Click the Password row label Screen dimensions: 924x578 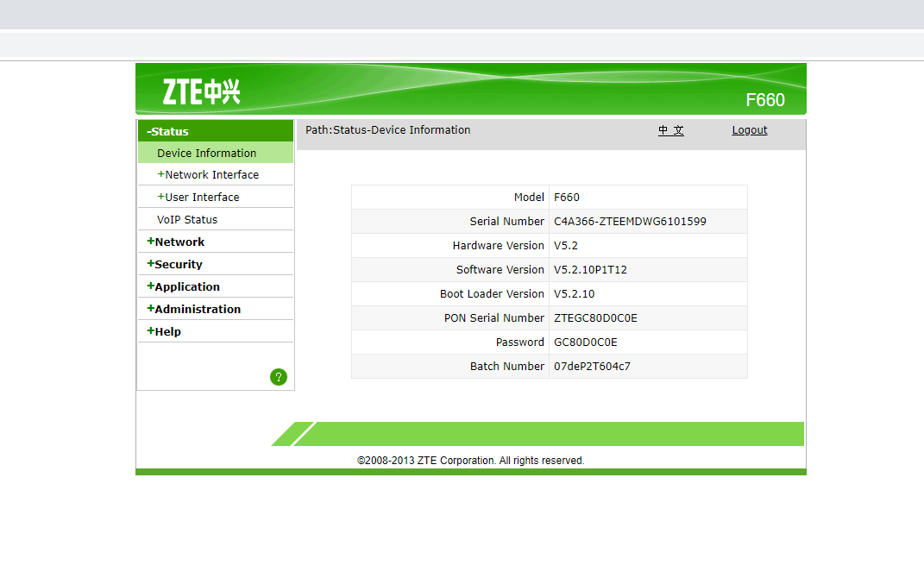click(x=520, y=342)
